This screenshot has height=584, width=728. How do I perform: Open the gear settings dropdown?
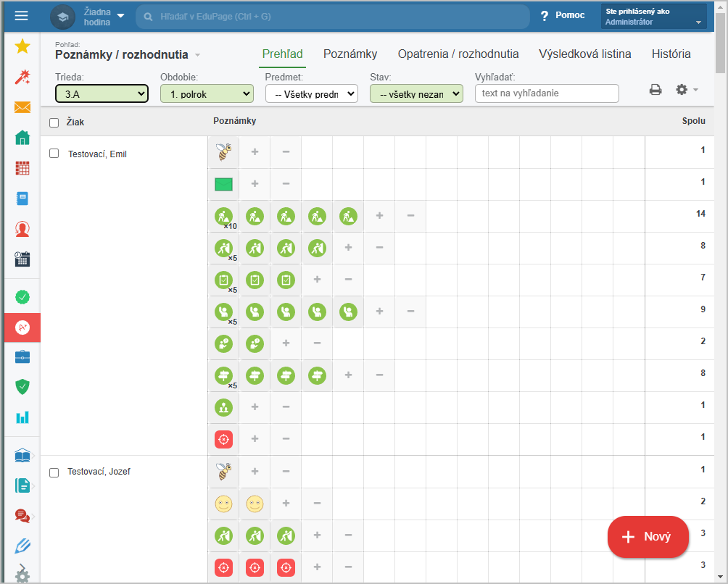(x=687, y=90)
